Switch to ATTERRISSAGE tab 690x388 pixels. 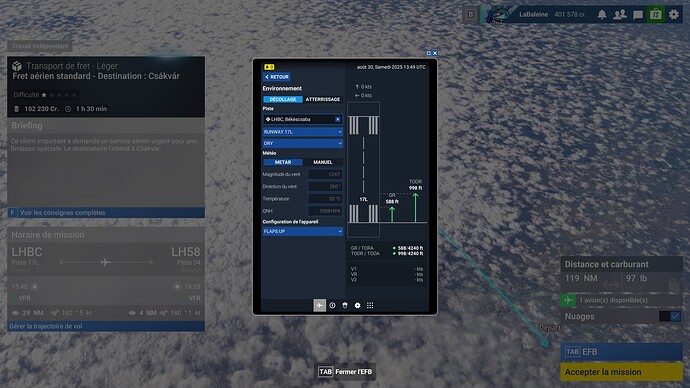pyautogui.click(x=323, y=99)
